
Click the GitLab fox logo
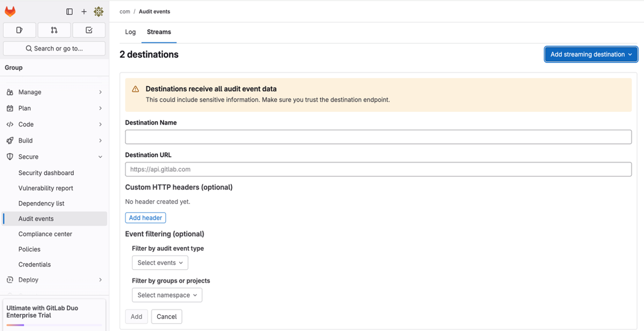pos(10,11)
